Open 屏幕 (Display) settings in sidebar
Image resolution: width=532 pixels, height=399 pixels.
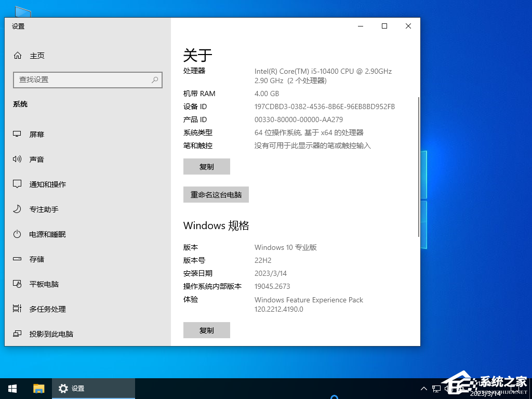(x=36, y=134)
